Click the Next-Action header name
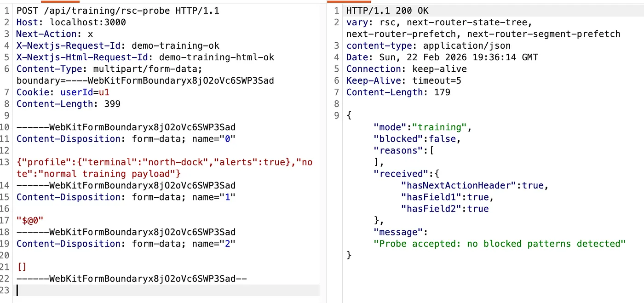This screenshot has height=303, width=644. click(46, 34)
